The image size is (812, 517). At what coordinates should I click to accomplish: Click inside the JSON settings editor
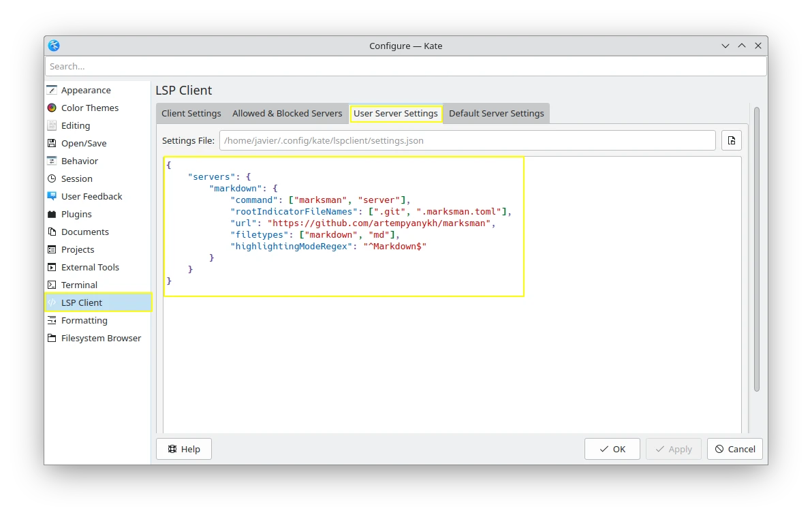452,354
